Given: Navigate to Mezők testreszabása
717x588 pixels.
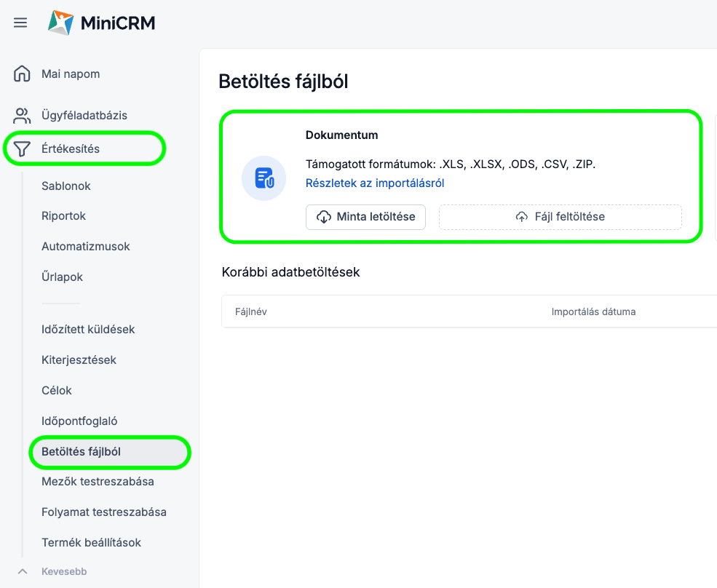Looking at the screenshot, I should tap(98, 481).
